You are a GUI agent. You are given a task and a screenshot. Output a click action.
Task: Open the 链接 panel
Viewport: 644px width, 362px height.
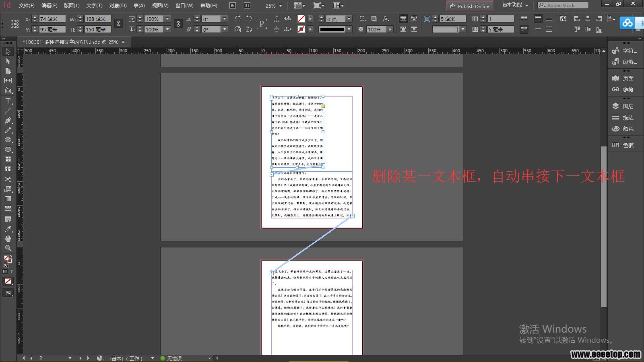623,90
